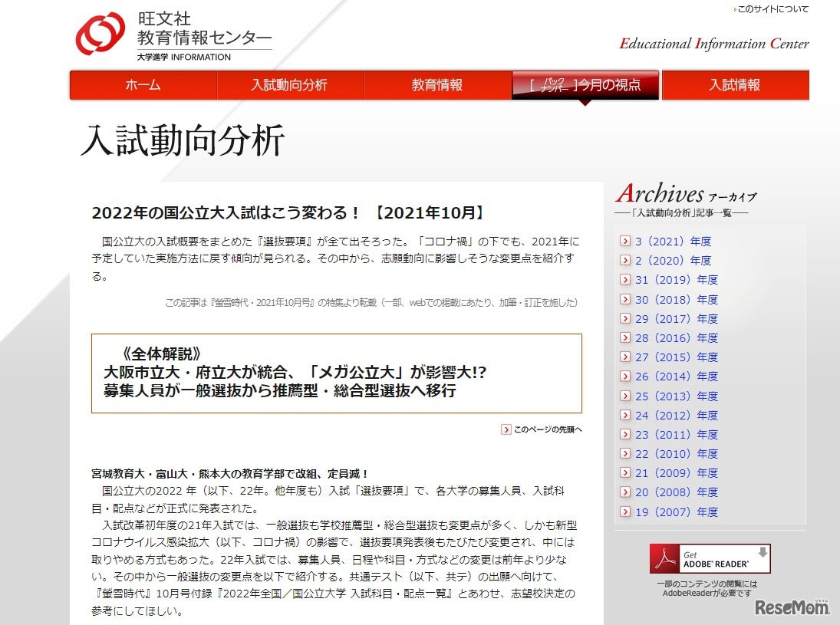
Task: Click the このサイトについて link
Action: pyautogui.click(x=771, y=8)
